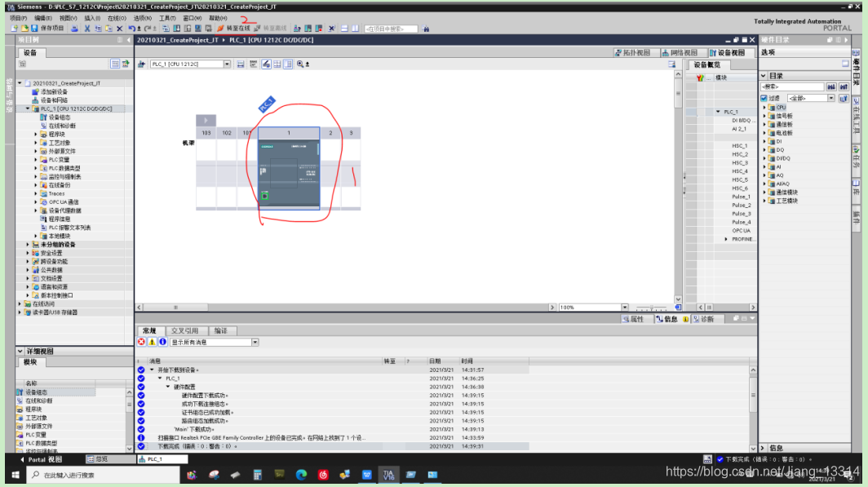
Task: Open the <全部> profile dropdown in catalog
Action: point(831,98)
